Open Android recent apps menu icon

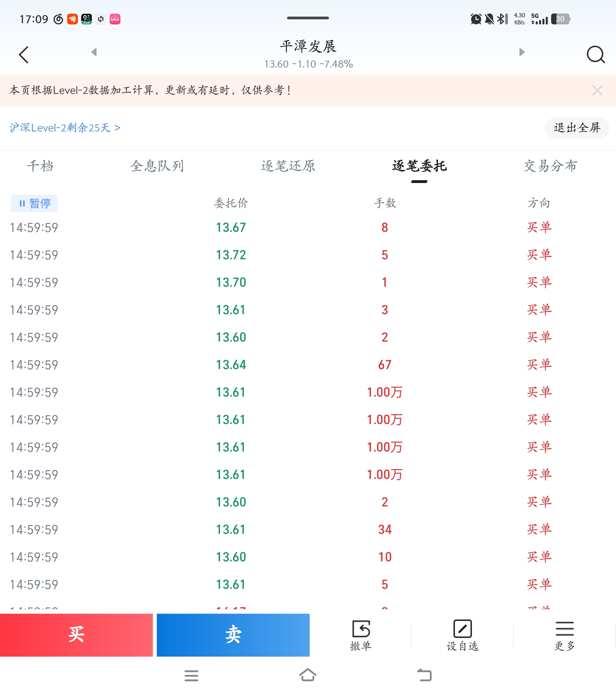click(191, 675)
